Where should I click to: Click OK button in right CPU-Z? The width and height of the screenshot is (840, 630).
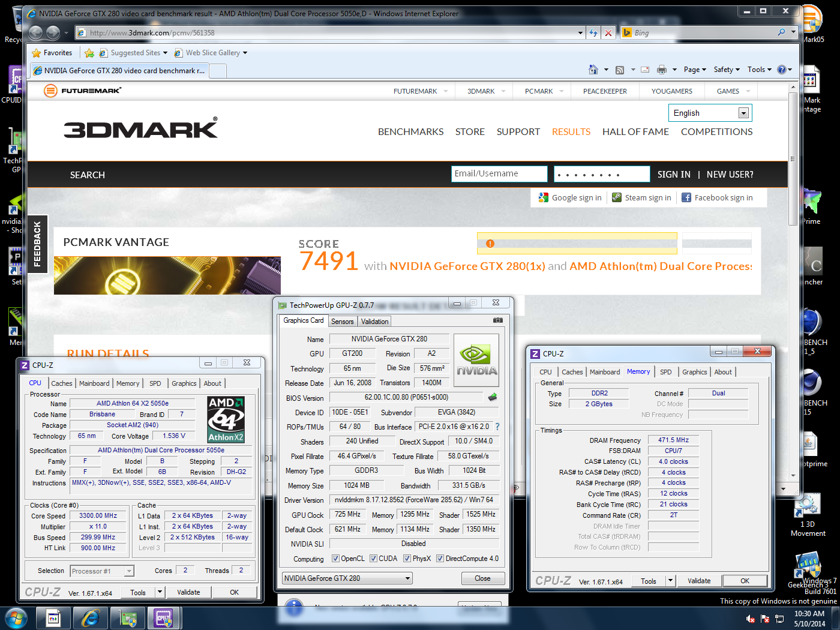pos(745,581)
